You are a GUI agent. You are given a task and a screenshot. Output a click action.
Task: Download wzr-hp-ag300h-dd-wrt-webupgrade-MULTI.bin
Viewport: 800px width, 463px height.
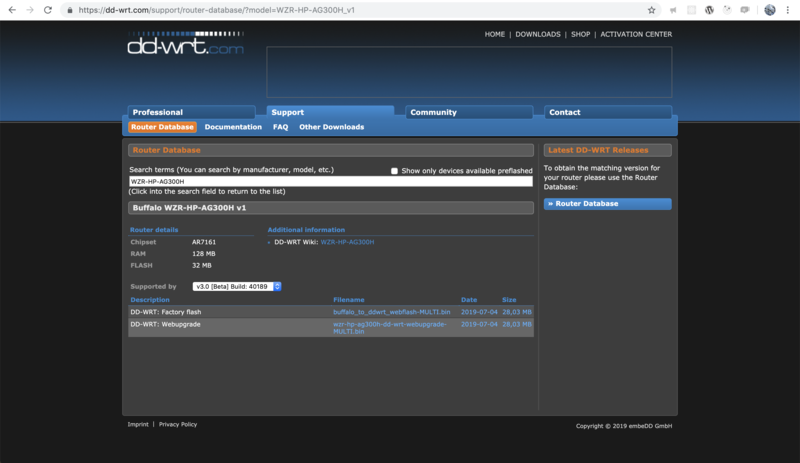click(x=390, y=328)
